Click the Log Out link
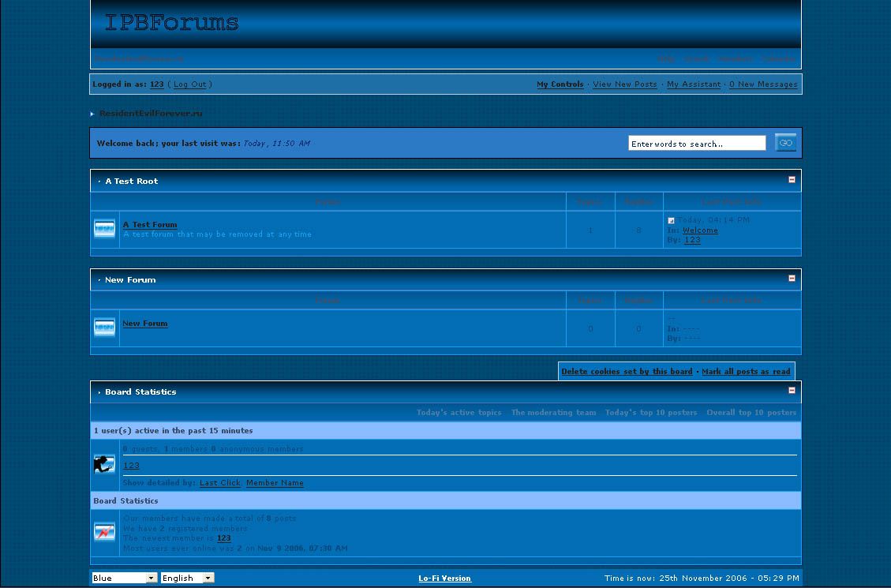Screen dimensions: 891x588 pyautogui.click(x=189, y=84)
